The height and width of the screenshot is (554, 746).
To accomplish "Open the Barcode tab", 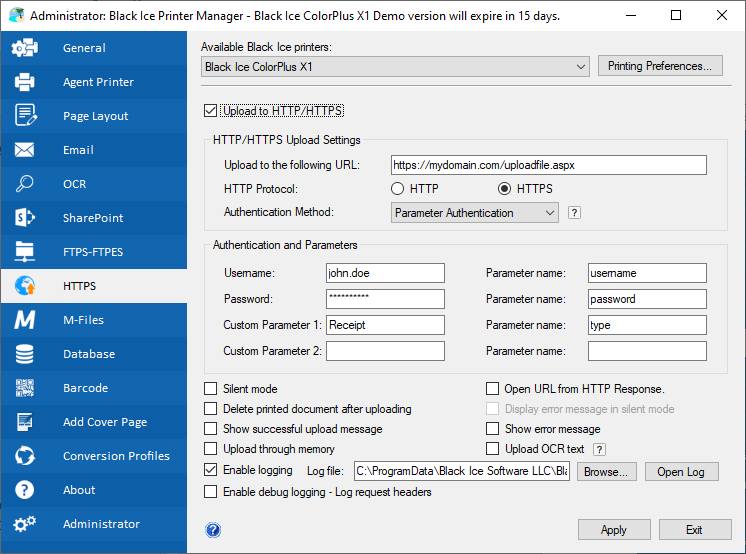I will pyautogui.click(x=94, y=388).
